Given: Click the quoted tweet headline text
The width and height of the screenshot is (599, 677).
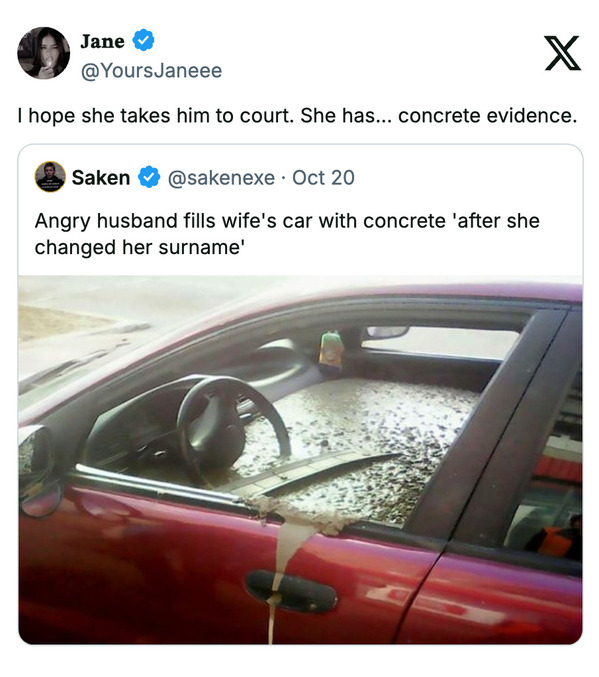Looking at the screenshot, I should pos(287,234).
